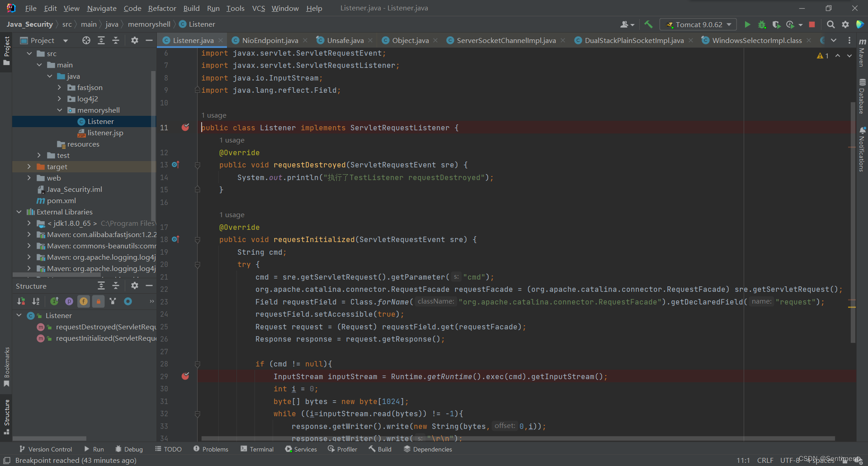The height and width of the screenshot is (466, 868).
Task: Click the breakpoint on line 29
Action: coord(185,376)
